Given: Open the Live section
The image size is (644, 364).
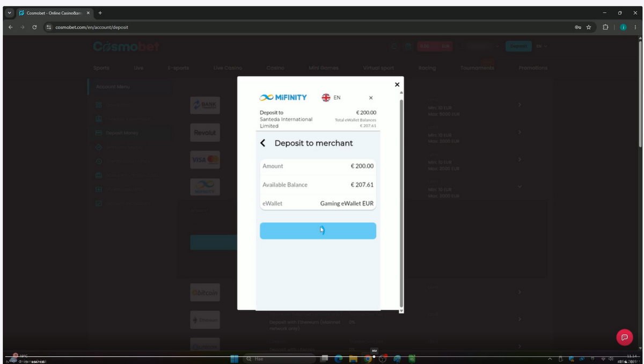Looking at the screenshot, I should (x=138, y=68).
